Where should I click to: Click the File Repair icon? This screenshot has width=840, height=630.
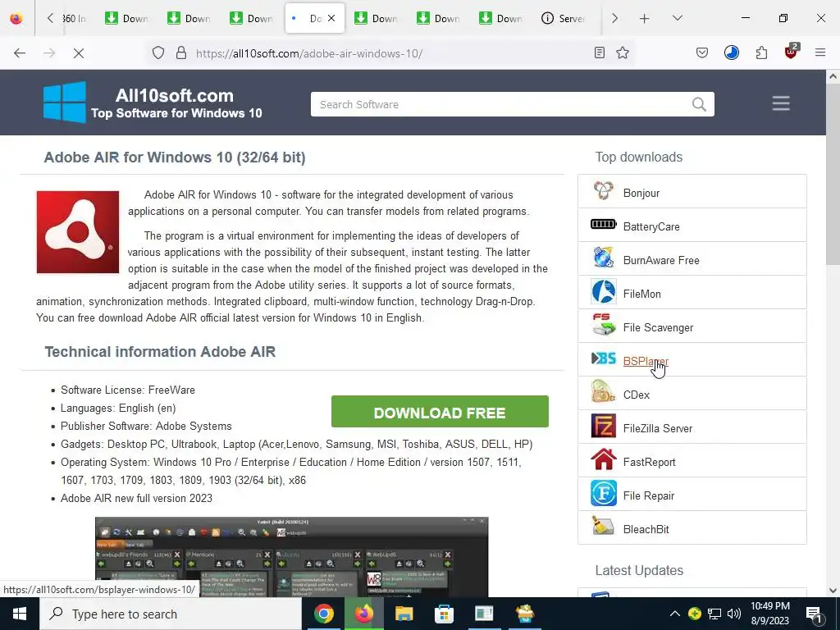coord(603,494)
